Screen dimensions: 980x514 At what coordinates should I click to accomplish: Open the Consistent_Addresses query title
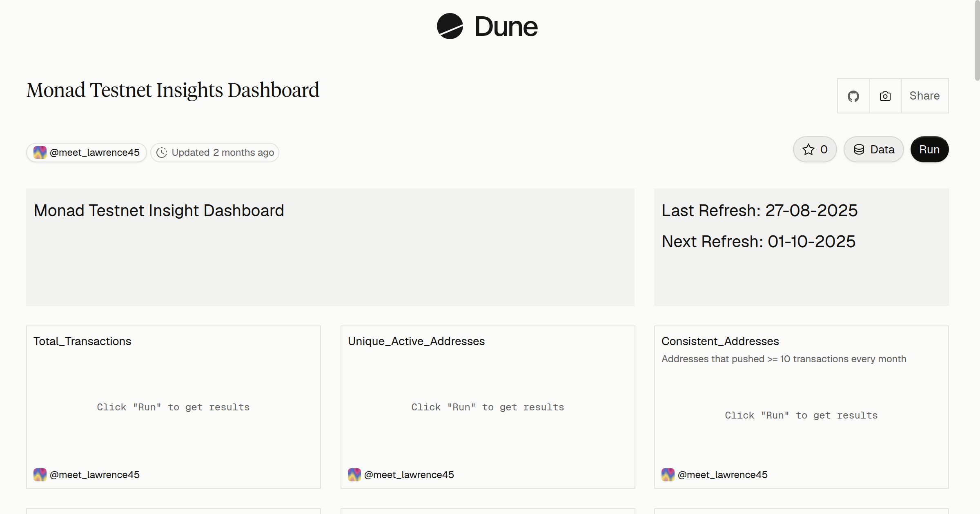(x=720, y=341)
